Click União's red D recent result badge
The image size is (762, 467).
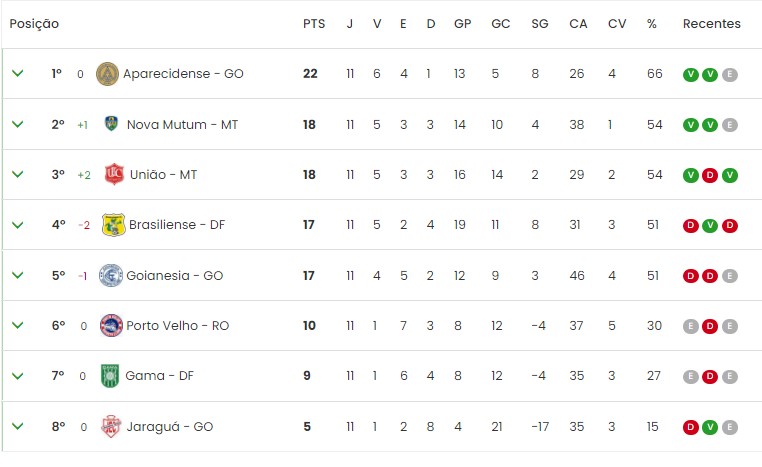(x=710, y=175)
